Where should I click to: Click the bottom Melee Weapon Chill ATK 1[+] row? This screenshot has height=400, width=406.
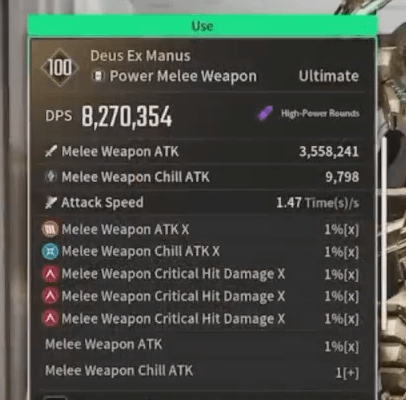[202, 371]
